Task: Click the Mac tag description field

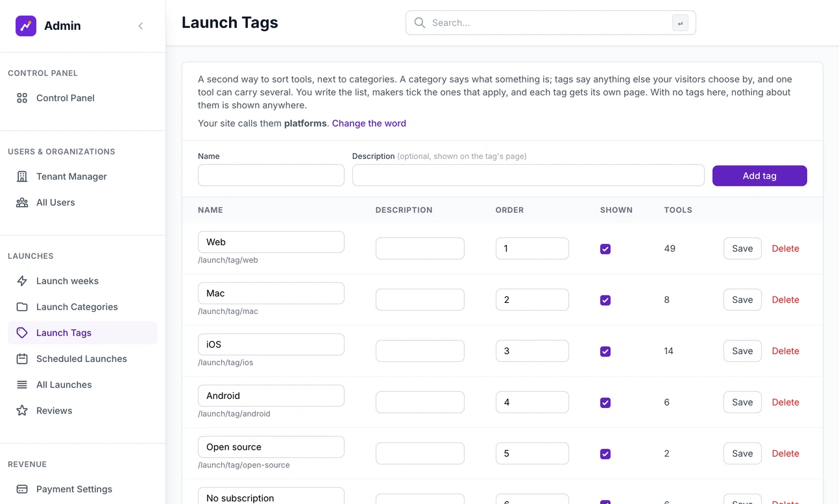Action: 420,300
